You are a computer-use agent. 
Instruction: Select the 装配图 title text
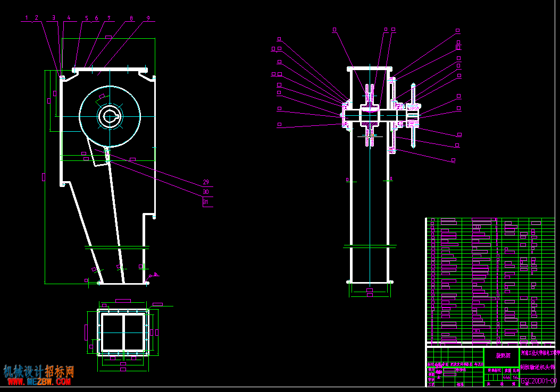click(503, 356)
